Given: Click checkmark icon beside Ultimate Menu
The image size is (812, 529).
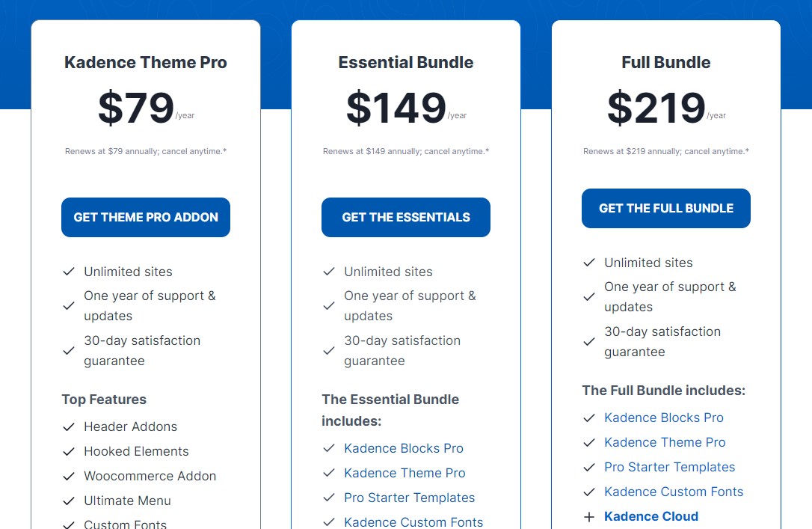Looking at the screenshot, I should coord(68,501).
